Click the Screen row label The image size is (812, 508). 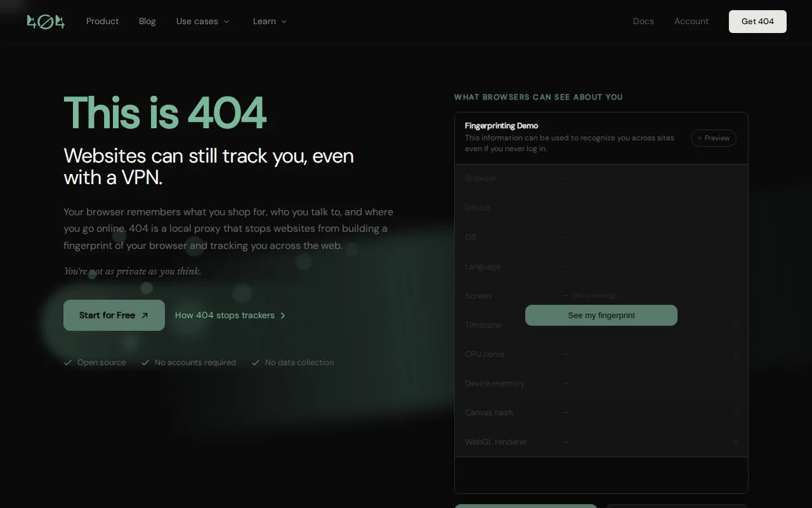[x=478, y=295]
